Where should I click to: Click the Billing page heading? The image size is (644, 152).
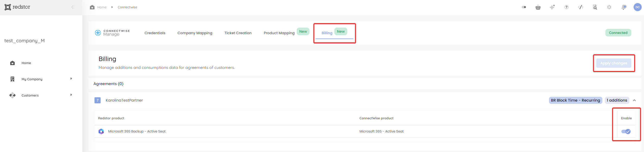click(x=107, y=59)
